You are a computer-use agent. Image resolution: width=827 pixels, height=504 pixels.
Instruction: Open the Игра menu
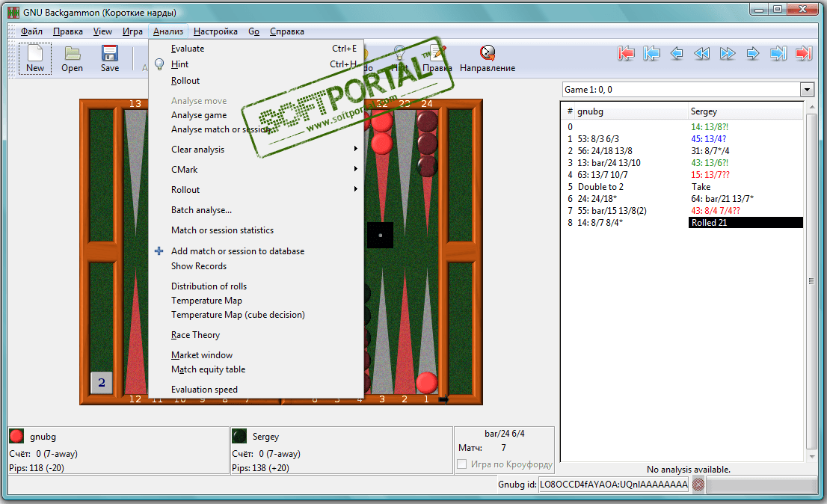pyautogui.click(x=132, y=31)
